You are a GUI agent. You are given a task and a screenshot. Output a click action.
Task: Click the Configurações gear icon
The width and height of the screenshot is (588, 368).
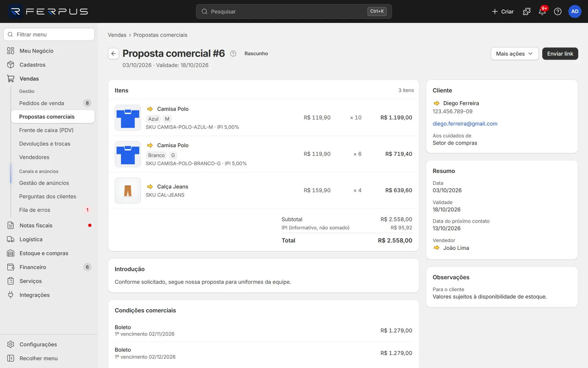(11, 344)
